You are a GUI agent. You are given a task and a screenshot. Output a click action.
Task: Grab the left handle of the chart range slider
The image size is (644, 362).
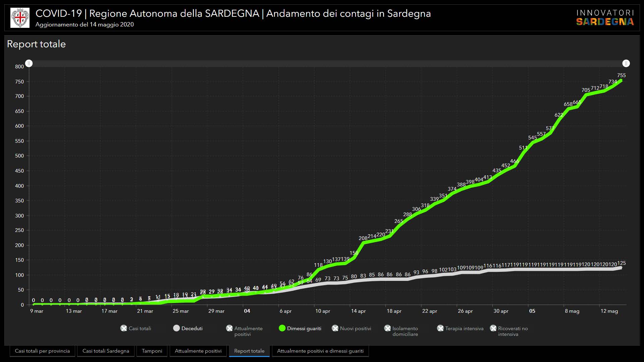(29, 63)
